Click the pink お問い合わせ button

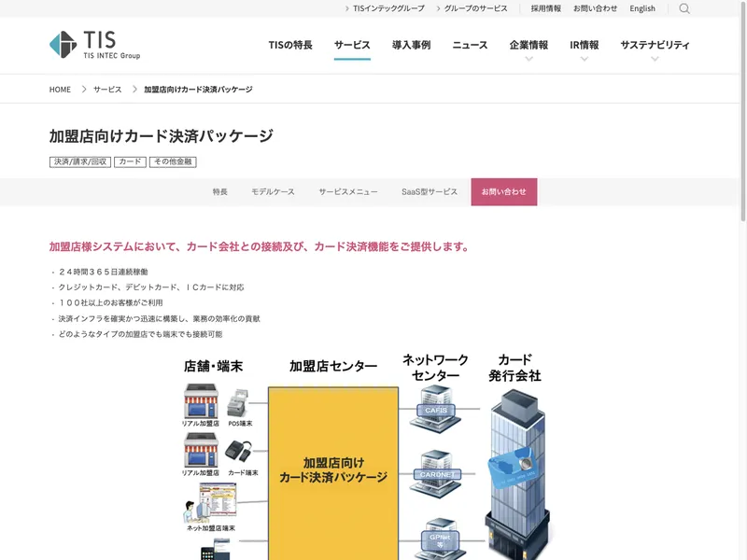[x=504, y=191]
